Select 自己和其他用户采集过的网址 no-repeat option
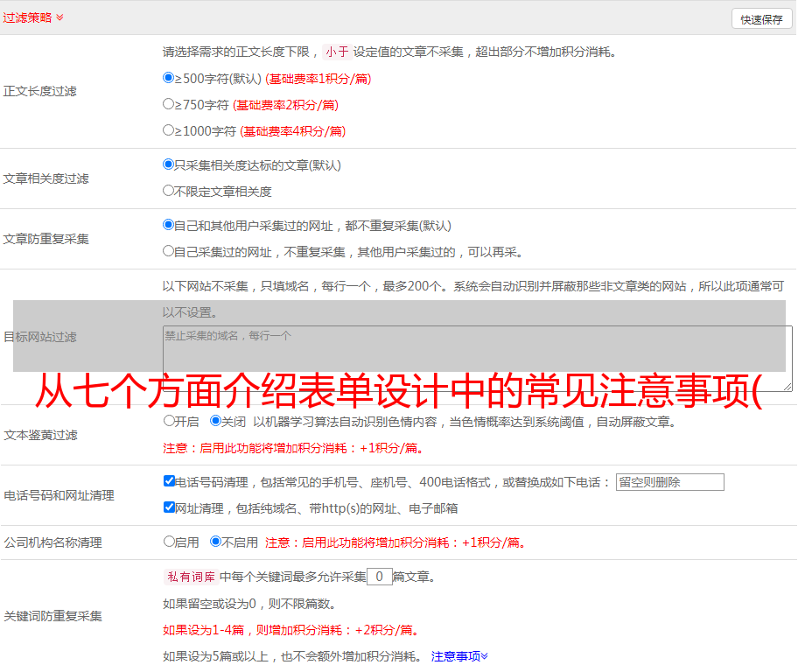 coord(169,225)
